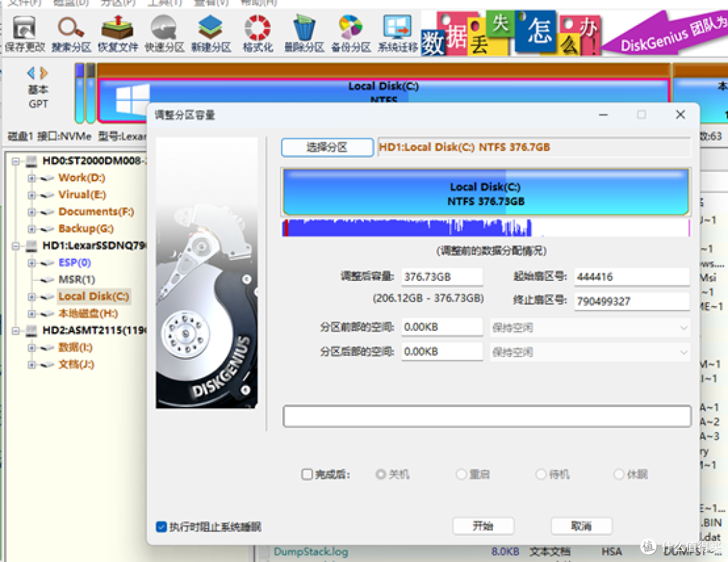Open the front-space action dropdown (保持空闲)
The width and height of the screenshot is (728, 562).
coord(590,327)
